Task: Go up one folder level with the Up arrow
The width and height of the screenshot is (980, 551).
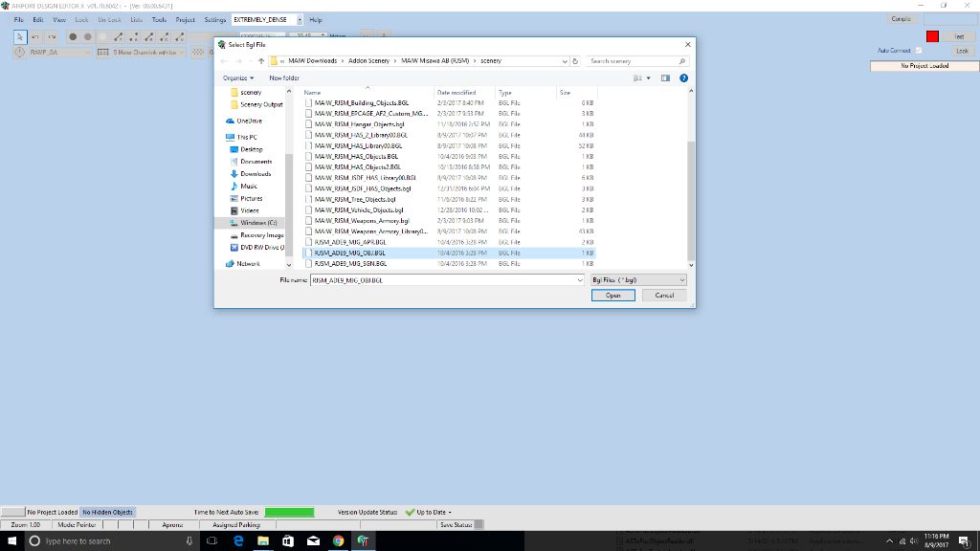Action: (261, 61)
